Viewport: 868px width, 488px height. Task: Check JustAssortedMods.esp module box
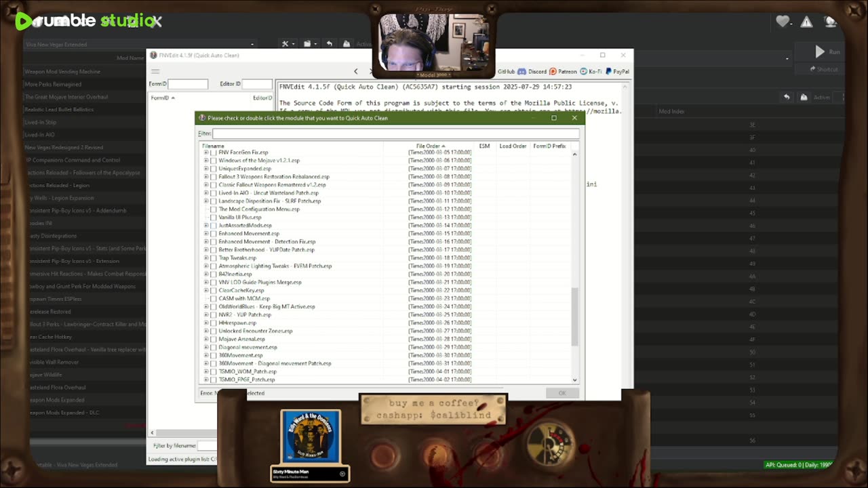pyautogui.click(x=214, y=226)
